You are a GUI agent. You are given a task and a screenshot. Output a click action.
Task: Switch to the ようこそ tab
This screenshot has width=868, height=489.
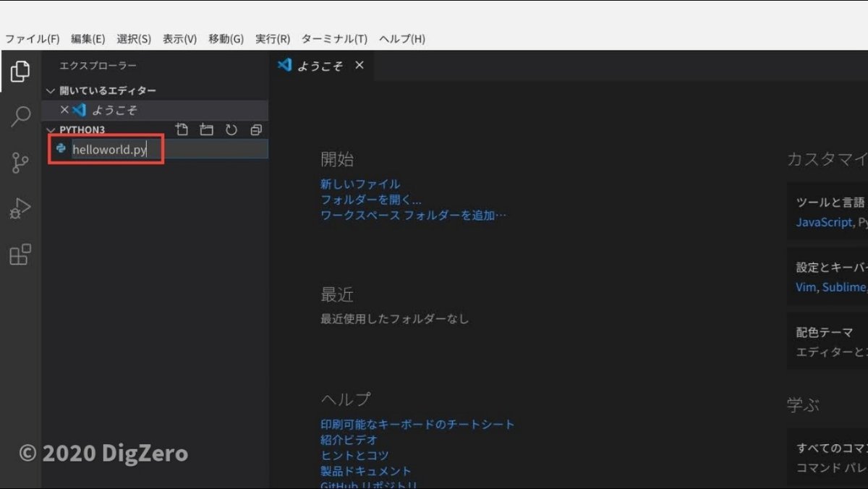click(321, 65)
